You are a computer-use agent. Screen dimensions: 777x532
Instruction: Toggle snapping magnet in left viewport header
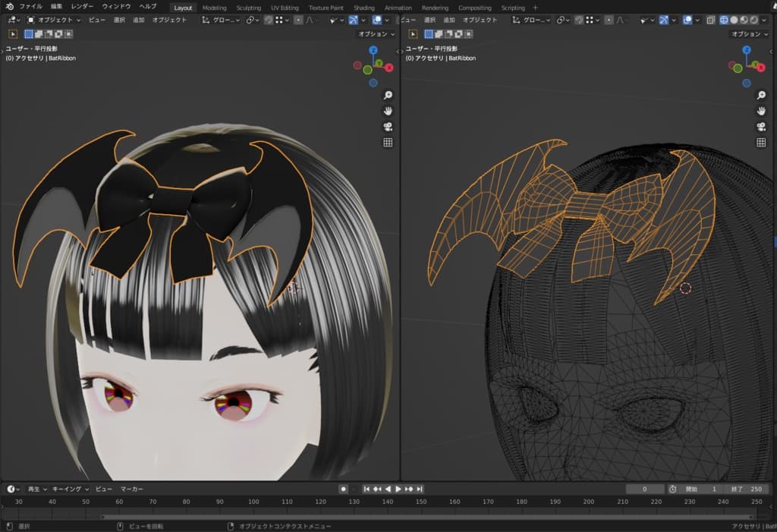click(269, 20)
